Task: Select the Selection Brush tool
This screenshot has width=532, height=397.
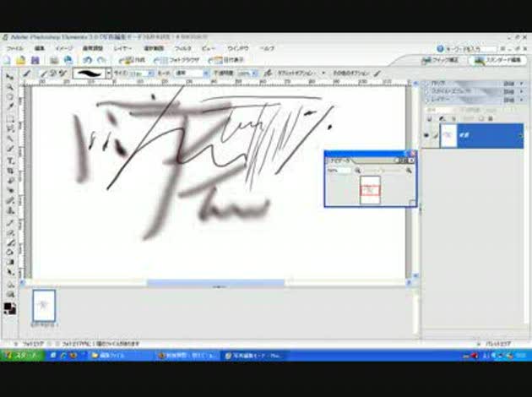Action: click(10, 150)
